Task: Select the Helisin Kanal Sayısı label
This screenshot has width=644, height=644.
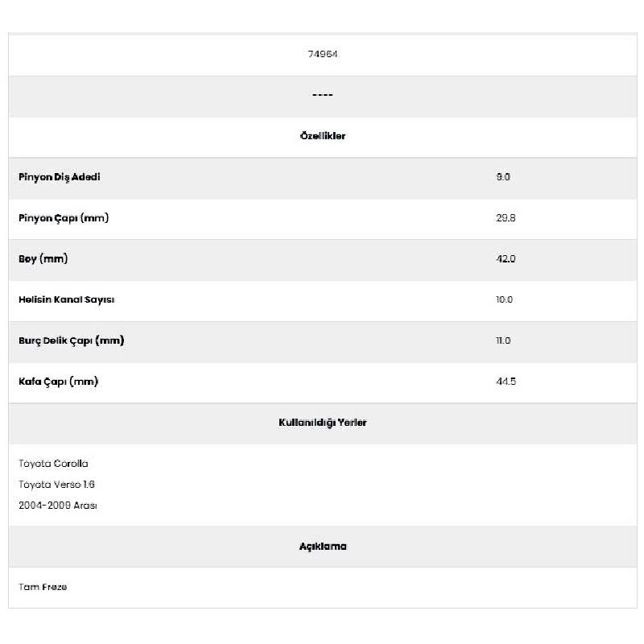Action: coord(67,299)
